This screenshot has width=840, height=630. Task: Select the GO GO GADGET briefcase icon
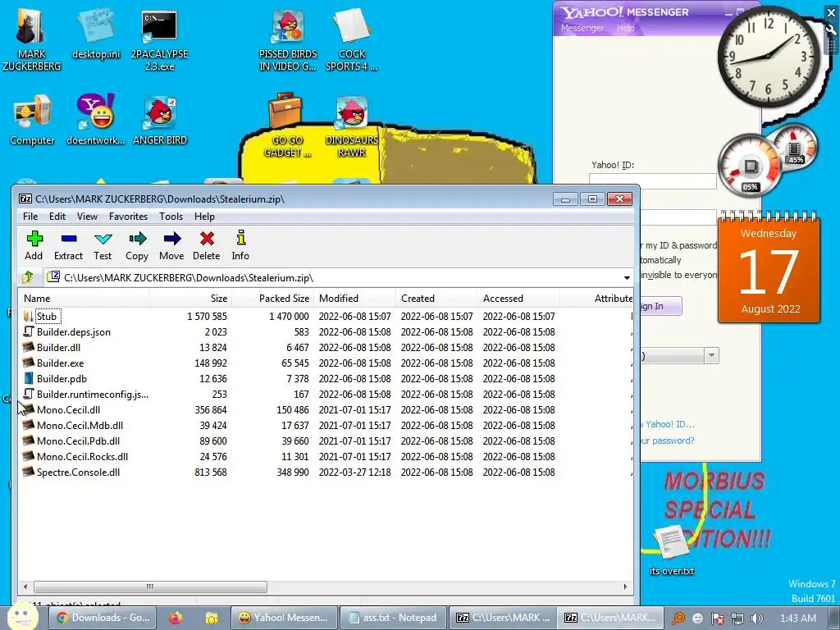click(x=286, y=125)
